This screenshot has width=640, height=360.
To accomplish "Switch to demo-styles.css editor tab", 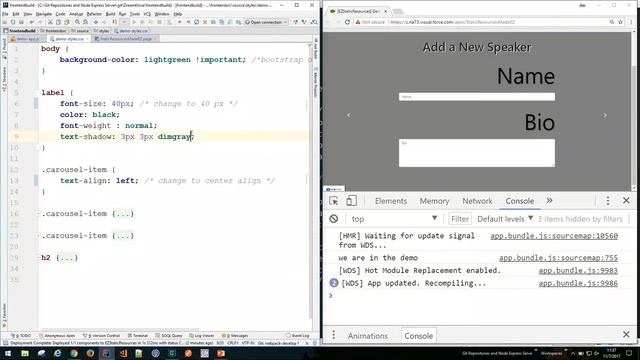I will point(69,39).
